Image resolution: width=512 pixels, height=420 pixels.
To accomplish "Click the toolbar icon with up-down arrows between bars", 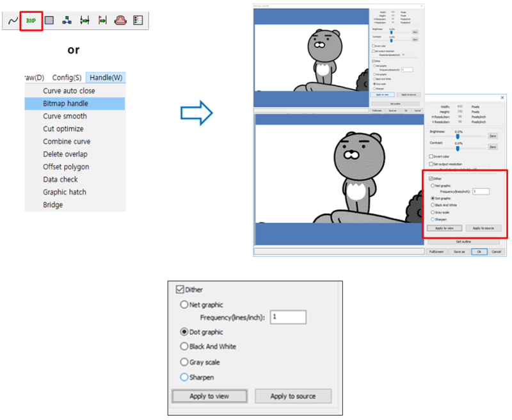I will pos(84,20).
